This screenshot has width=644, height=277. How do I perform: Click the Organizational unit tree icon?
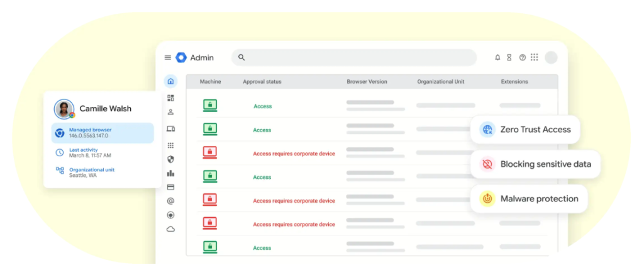[60, 170]
